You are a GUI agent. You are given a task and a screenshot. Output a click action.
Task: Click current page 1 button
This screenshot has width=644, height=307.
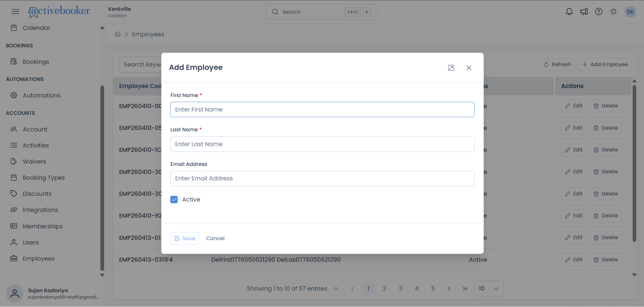point(368,289)
